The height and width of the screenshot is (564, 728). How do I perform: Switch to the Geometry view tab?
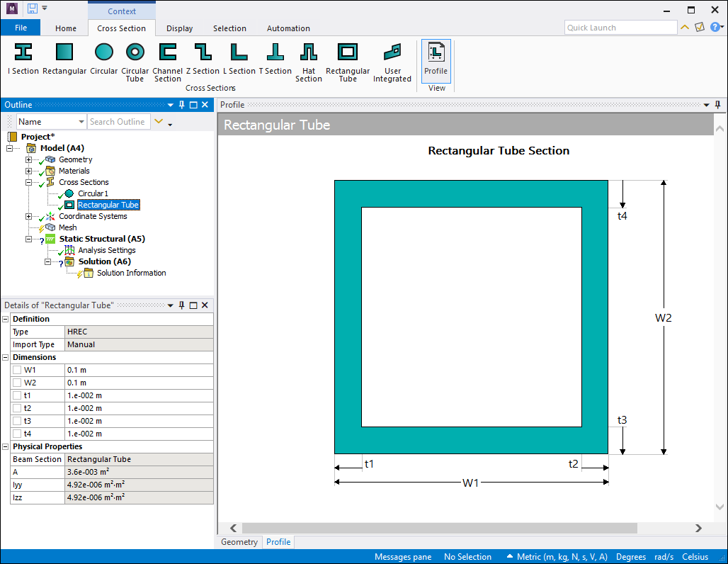(x=239, y=542)
